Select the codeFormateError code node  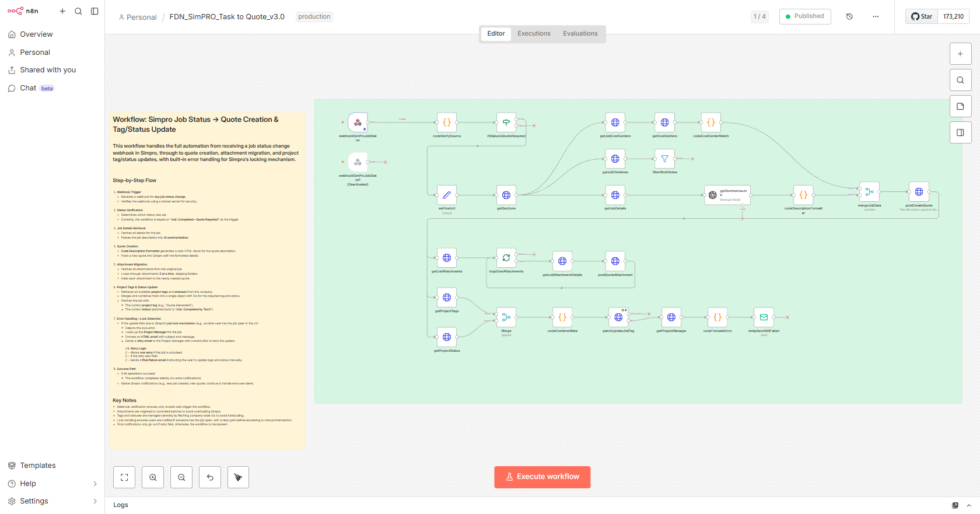point(717,317)
